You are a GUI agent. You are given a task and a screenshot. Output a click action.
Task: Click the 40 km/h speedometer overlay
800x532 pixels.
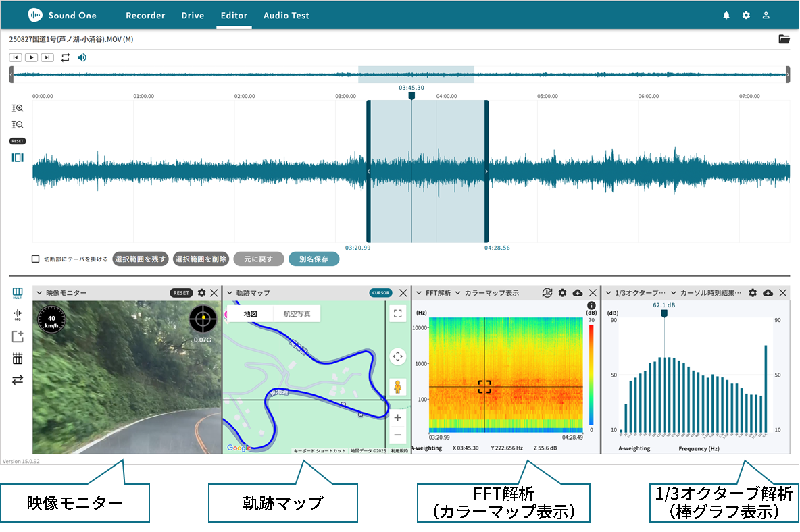coord(51,319)
